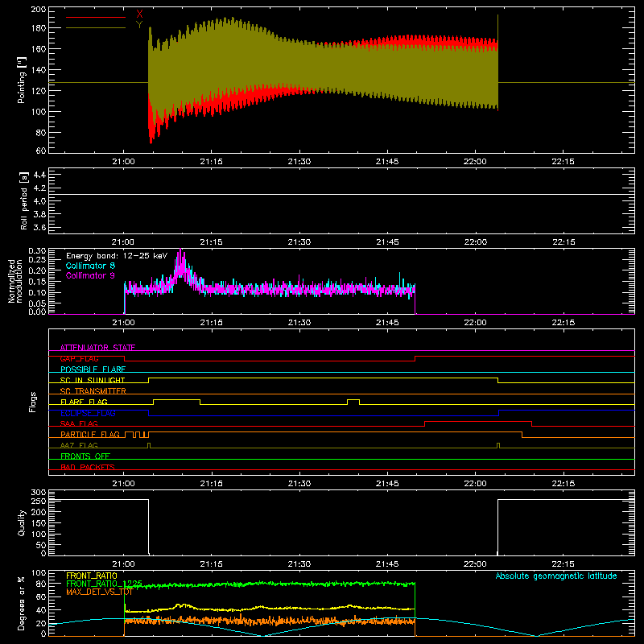The width and height of the screenshot is (644, 644).
Task: Click the '4.0' tick on Roll period axis
Action: [x=39, y=201]
